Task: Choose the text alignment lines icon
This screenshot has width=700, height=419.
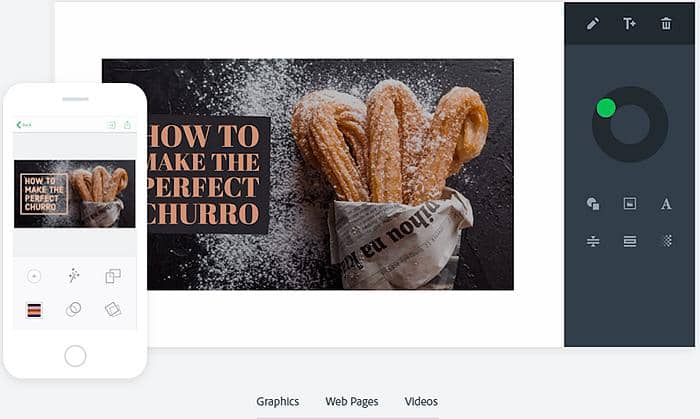Action: click(x=629, y=241)
